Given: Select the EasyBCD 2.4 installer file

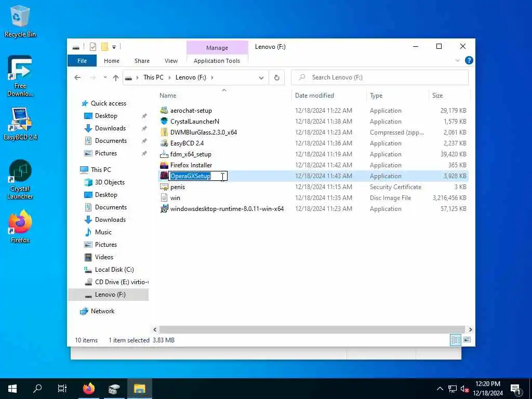Looking at the screenshot, I should pyautogui.click(x=187, y=143).
